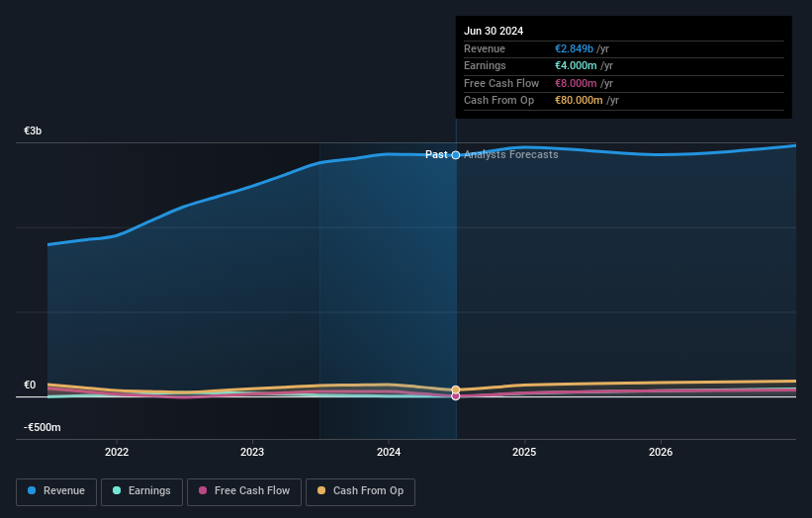The image size is (812, 518).
Task: Click the Revenue row label in tooltip
Action: tap(485, 48)
